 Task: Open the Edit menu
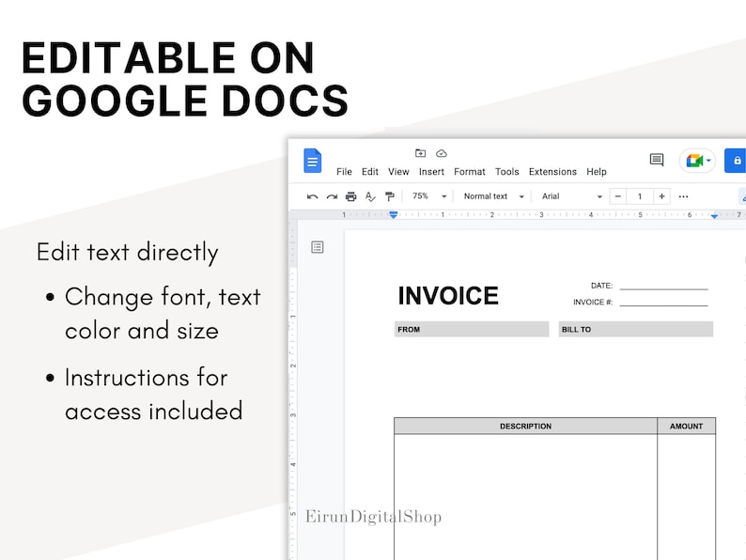click(369, 172)
